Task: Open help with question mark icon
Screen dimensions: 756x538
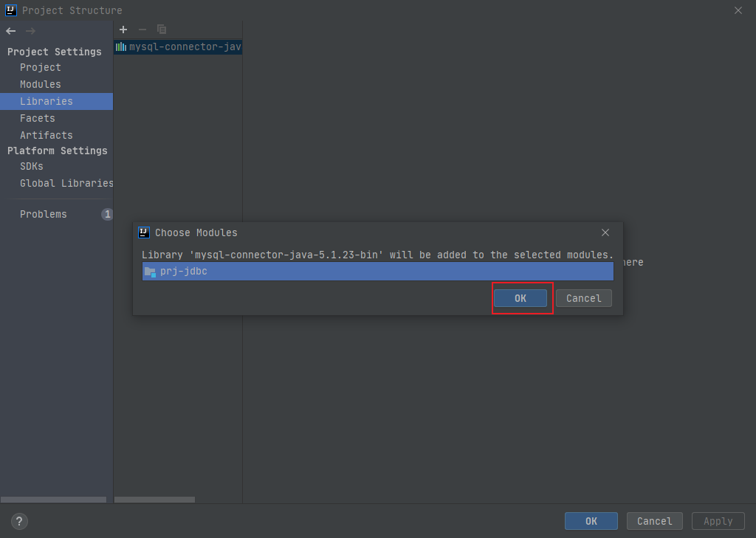Action: 19,521
